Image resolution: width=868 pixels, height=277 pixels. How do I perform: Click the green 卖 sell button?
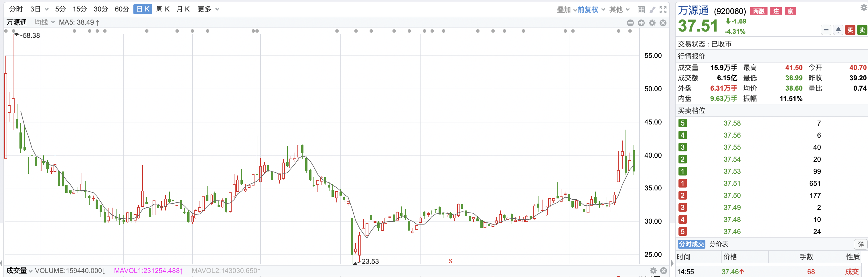coord(862,30)
